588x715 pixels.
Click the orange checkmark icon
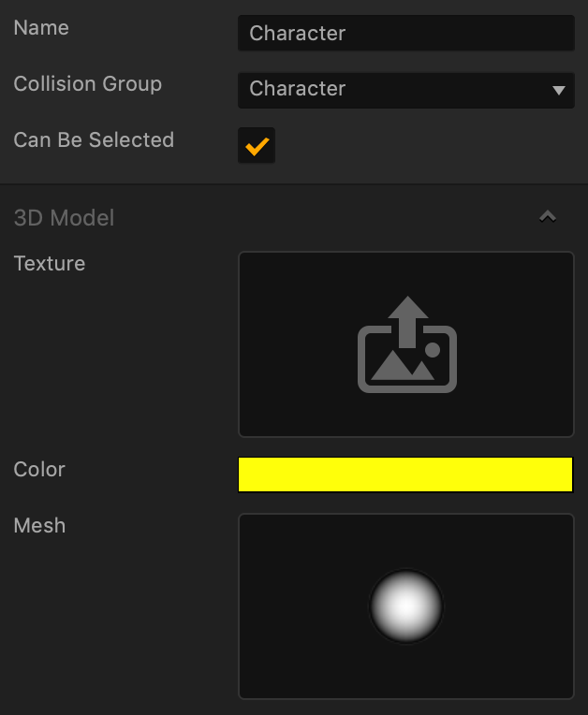click(x=257, y=147)
